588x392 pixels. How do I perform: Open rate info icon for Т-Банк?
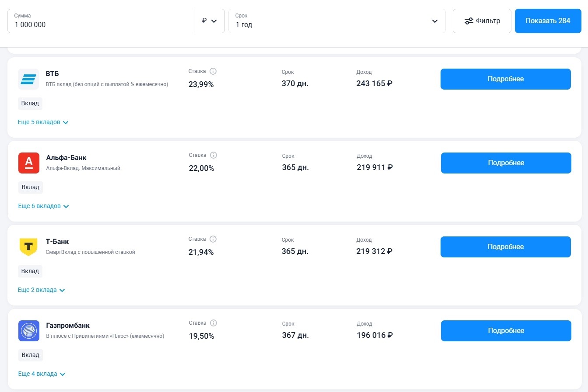pos(213,239)
